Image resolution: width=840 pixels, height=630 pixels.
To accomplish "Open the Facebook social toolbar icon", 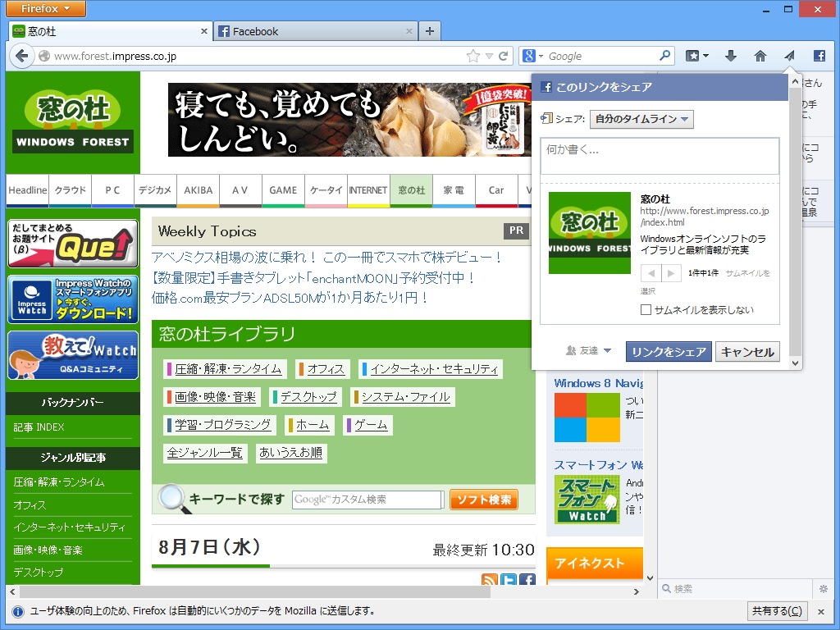I will (x=819, y=56).
